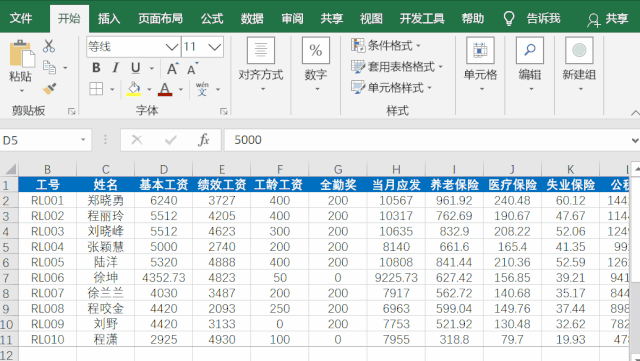The image size is (640, 361).
Task: Open font size 11 dropdown
Action: click(x=215, y=47)
